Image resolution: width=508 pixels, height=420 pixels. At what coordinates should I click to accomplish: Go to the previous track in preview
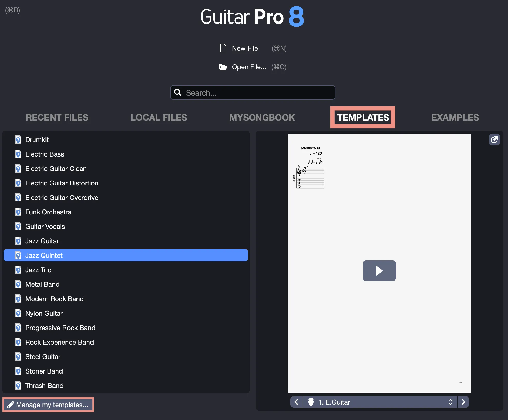(296, 402)
